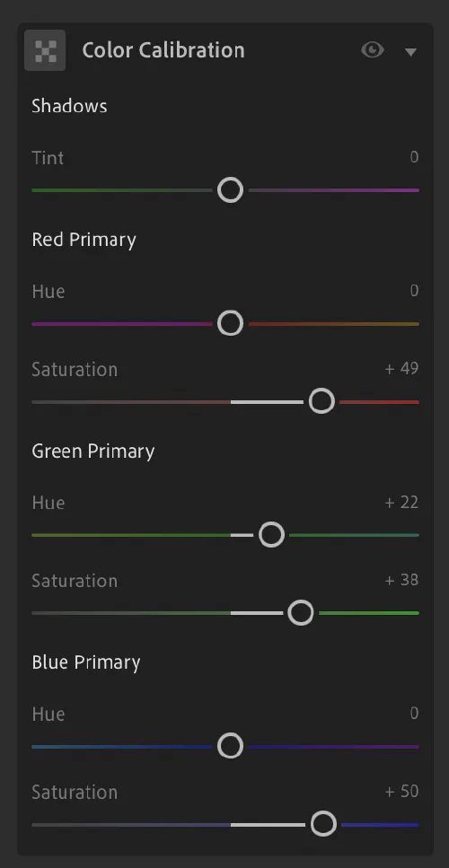Select the Green Primary Saturation value +38
Image resolution: width=449 pixels, height=868 pixels.
coord(402,580)
